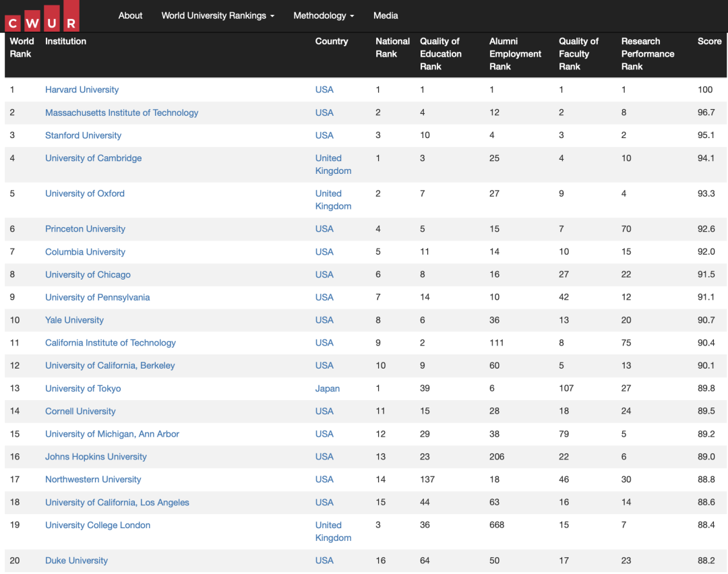The image size is (728, 574).
Task: Click the World Rank column header
Action: pyautogui.click(x=22, y=47)
